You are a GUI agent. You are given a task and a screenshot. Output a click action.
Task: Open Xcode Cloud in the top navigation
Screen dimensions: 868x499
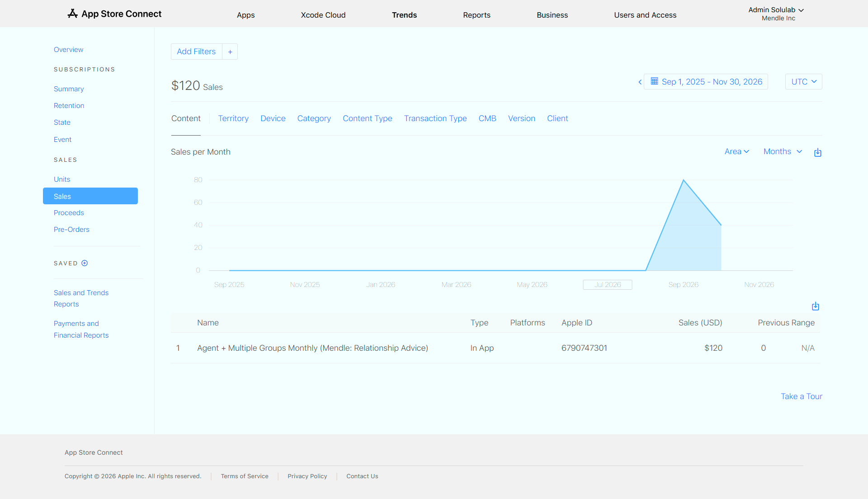click(323, 15)
